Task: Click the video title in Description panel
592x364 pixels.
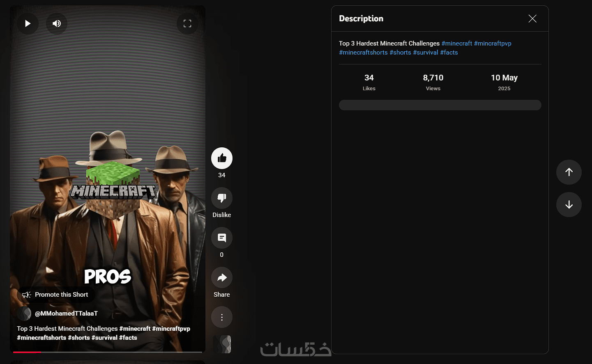Action: [x=389, y=43]
